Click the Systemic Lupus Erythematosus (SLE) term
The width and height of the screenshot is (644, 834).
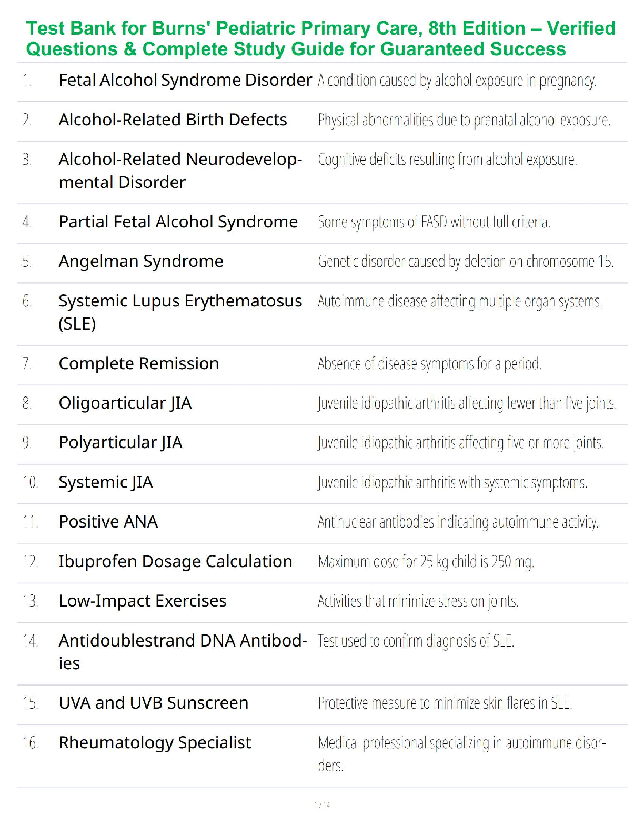pos(180,312)
